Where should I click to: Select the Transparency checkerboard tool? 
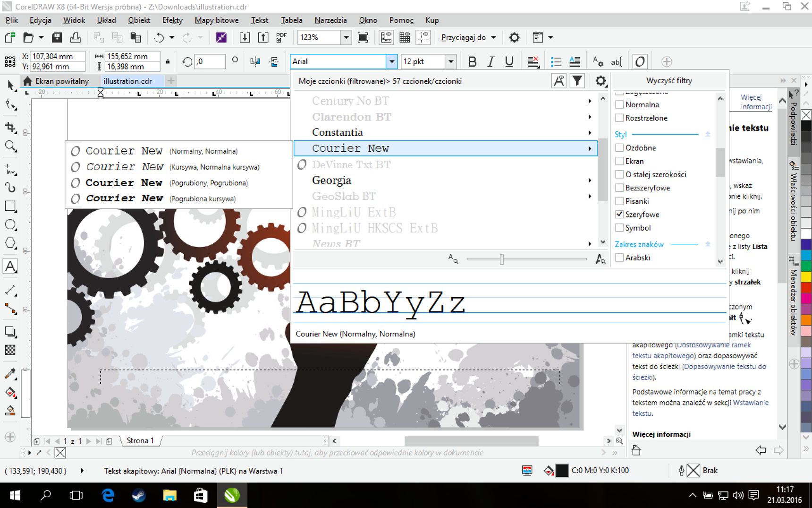[x=10, y=350]
